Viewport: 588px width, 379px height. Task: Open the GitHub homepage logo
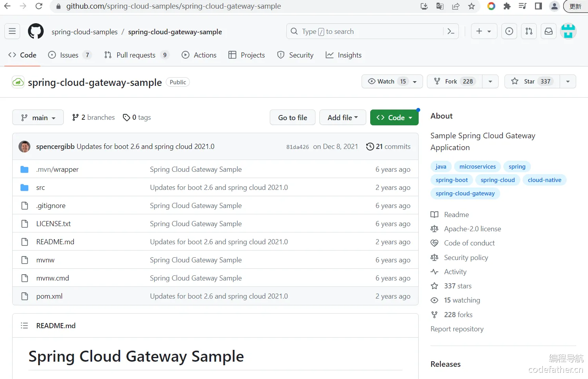(36, 32)
